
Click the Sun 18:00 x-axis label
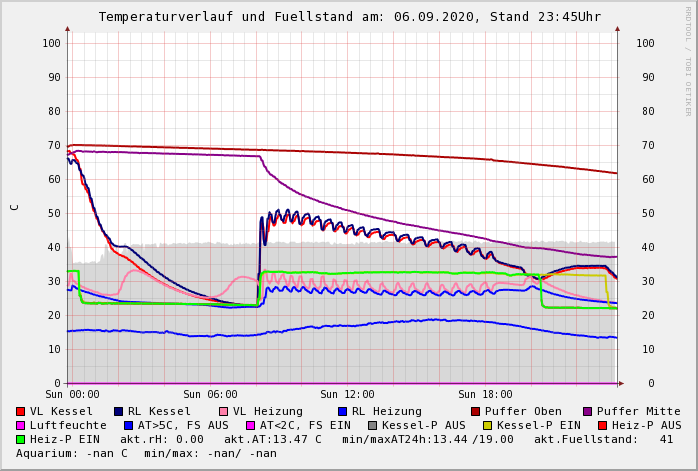tap(485, 395)
